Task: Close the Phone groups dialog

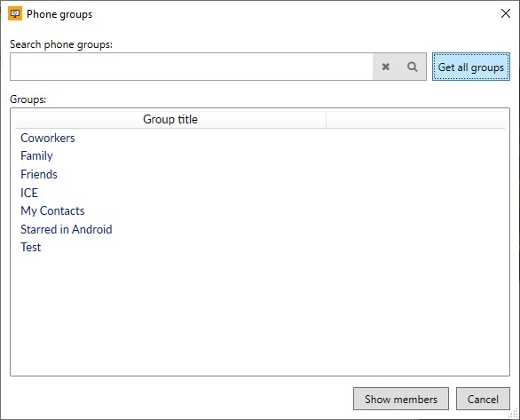Action: point(506,13)
